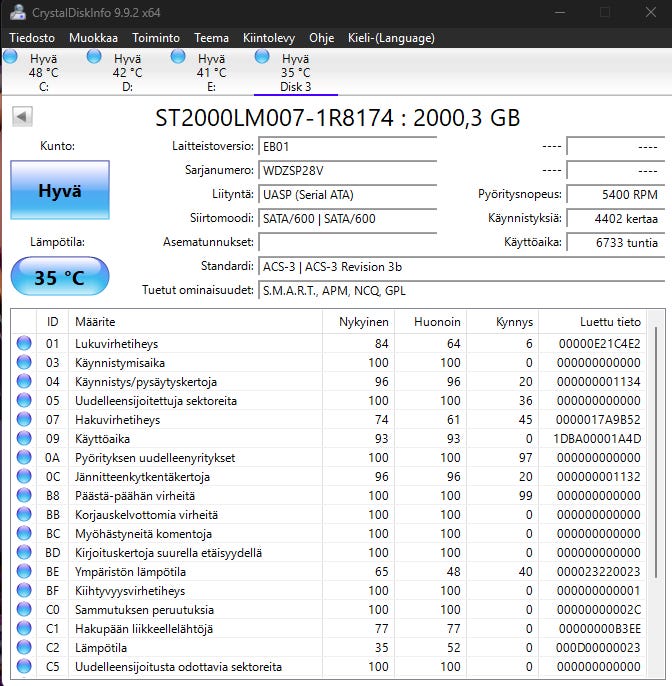This screenshot has height=686, width=672.
Task: Click the Siirtomoodi field showing SATA/600
Action: click(x=347, y=218)
